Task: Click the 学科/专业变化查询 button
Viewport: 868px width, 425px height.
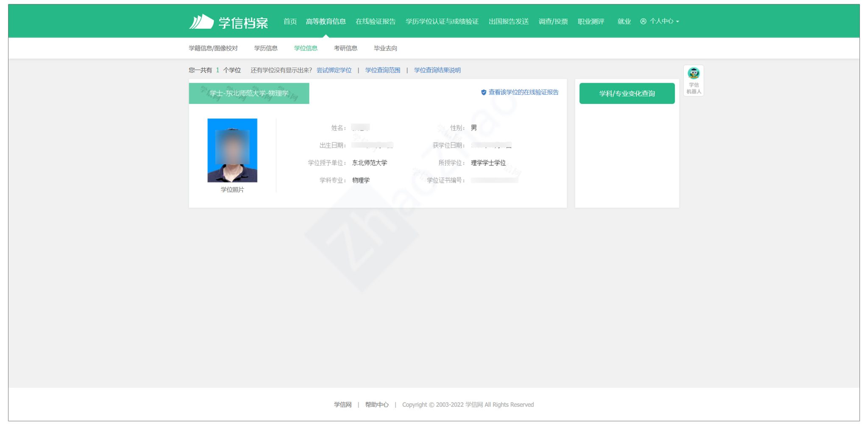Action: (x=627, y=93)
